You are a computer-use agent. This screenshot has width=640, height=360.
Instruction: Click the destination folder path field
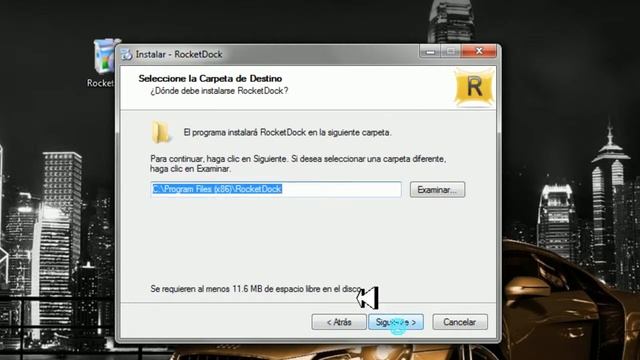(x=276, y=189)
